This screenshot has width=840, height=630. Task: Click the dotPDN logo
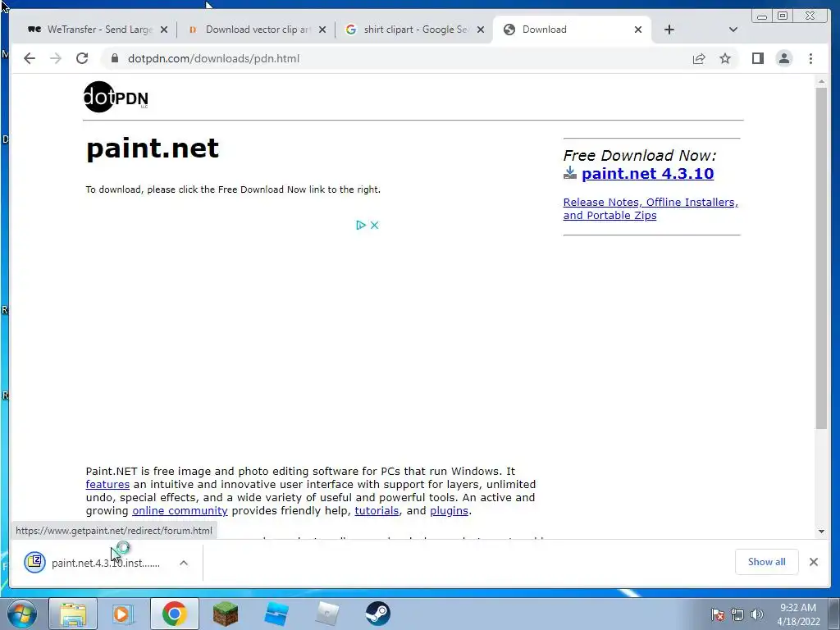tap(116, 97)
